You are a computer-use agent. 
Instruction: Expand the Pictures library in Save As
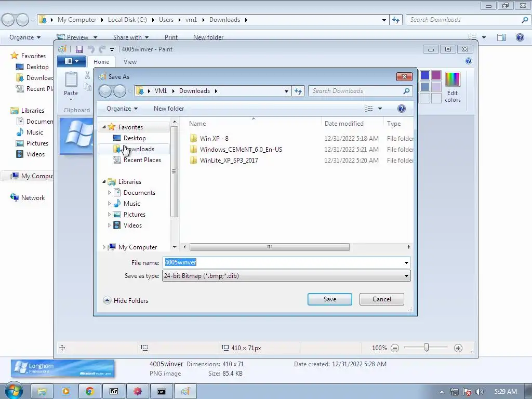click(109, 214)
